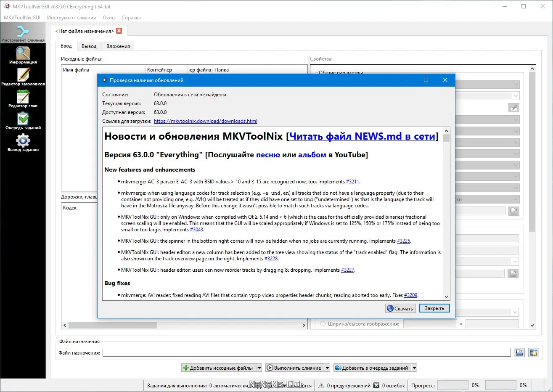Click the properties panel scrollbar down arrow
553x392 pixels.
(x=532, y=325)
